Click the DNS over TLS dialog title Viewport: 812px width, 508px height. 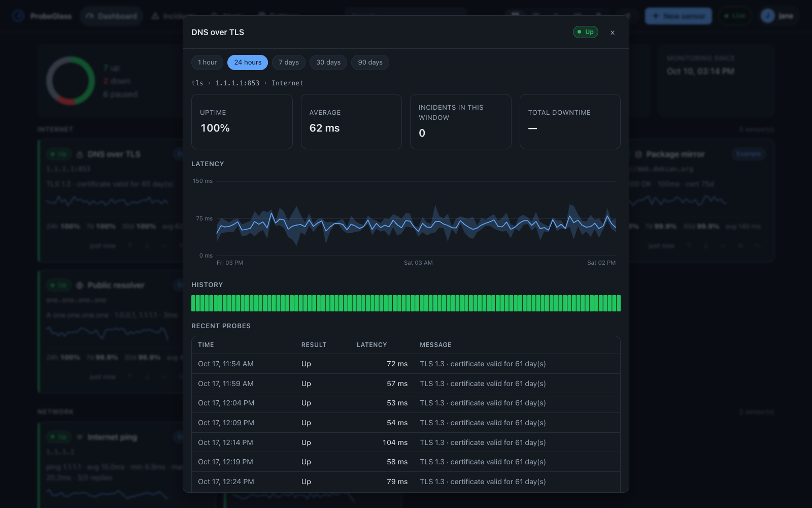pyautogui.click(x=218, y=32)
